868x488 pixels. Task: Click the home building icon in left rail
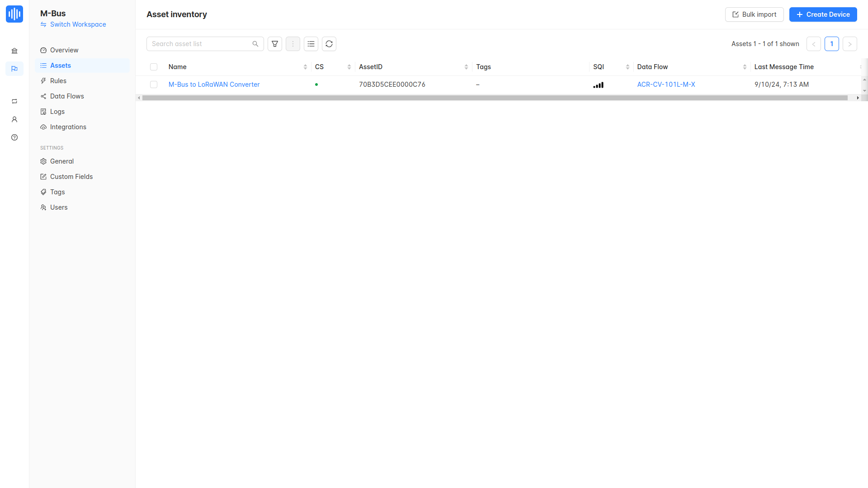[14, 51]
